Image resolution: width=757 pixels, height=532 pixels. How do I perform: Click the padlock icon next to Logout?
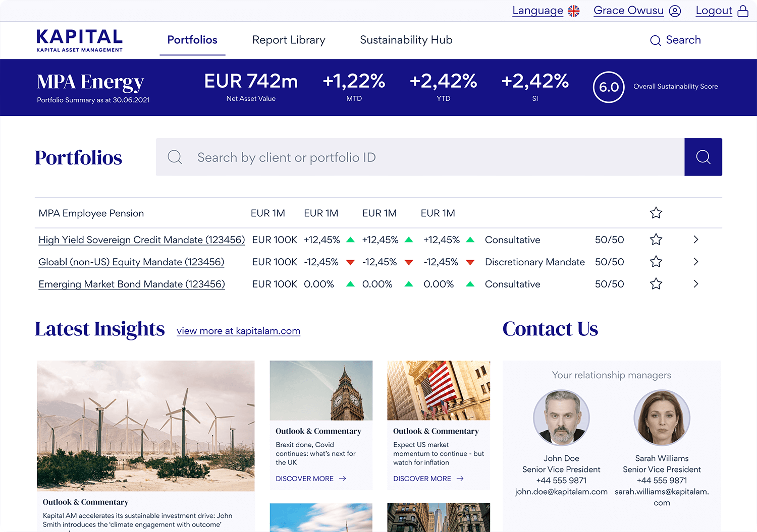[743, 11]
